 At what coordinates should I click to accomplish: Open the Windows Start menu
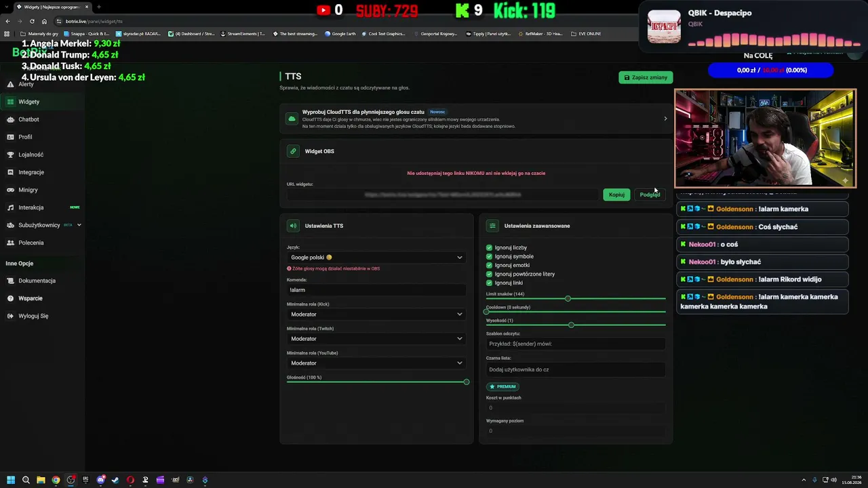coord(11,480)
